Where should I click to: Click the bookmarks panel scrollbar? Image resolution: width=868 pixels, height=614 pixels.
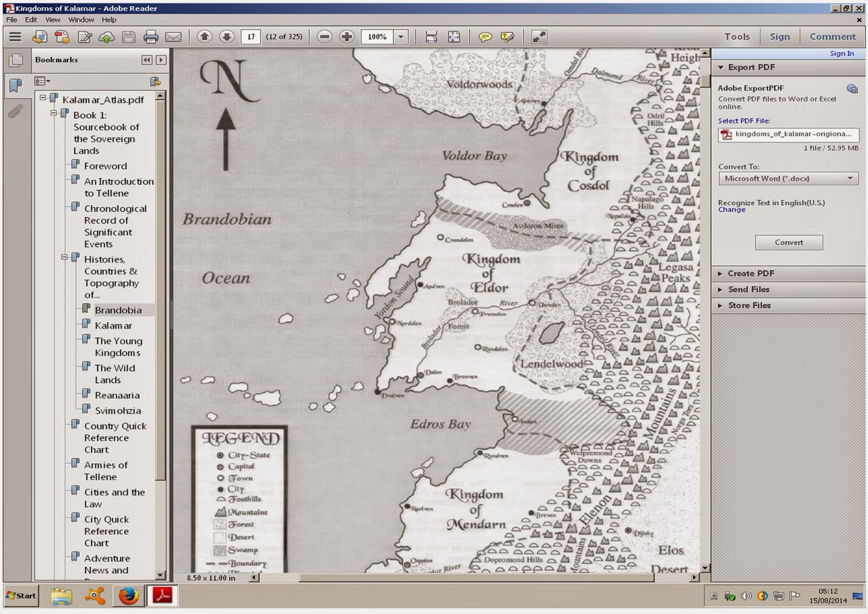(x=160, y=290)
